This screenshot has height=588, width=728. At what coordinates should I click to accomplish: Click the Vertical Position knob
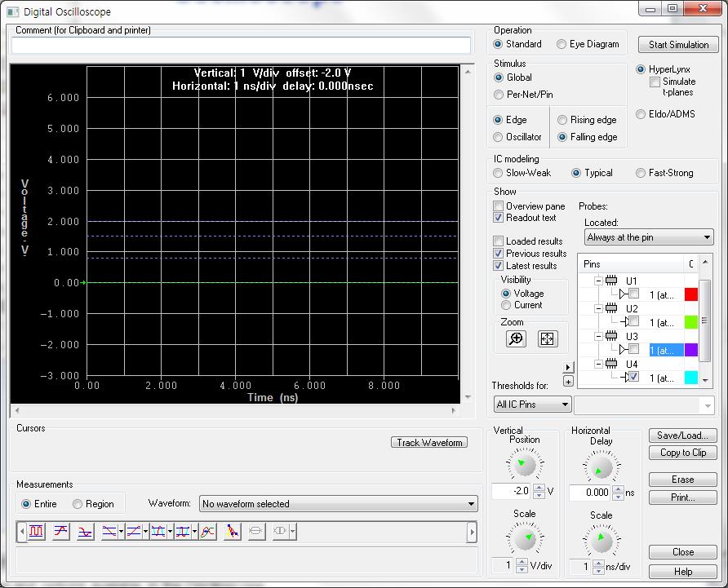[525, 465]
